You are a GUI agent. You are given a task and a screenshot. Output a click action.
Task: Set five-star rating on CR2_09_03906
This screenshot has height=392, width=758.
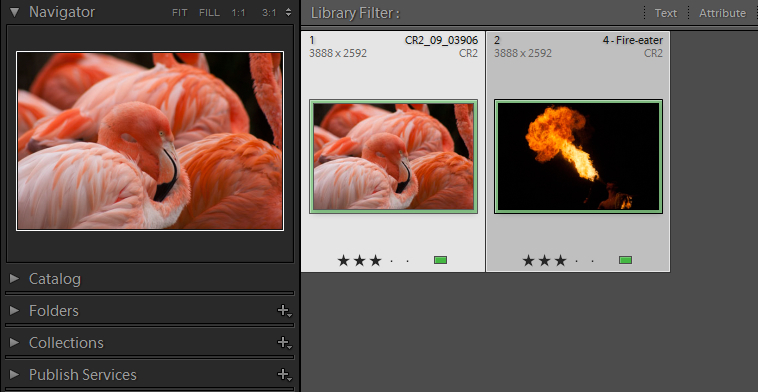(x=408, y=261)
